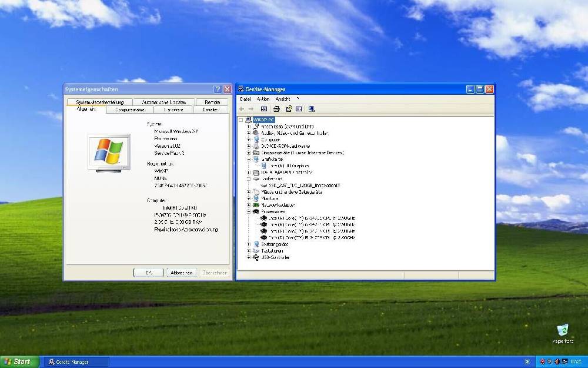Image resolution: width=588 pixels, height=368 pixels.
Task: Open the Ansicht menu
Action: 283,99
